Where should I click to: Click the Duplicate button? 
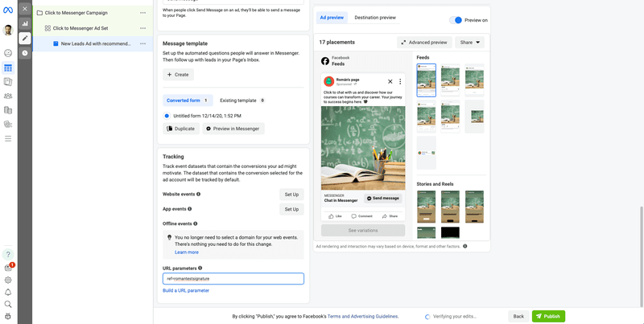click(x=181, y=129)
